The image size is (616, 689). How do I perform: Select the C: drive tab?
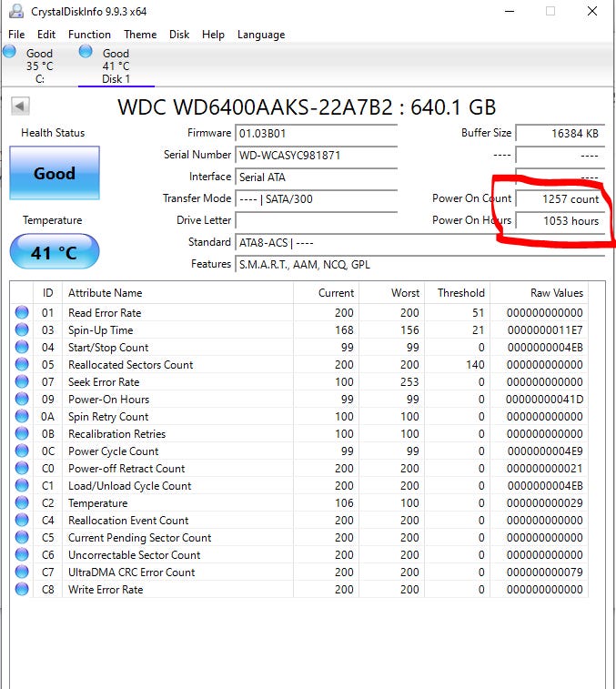point(39,66)
